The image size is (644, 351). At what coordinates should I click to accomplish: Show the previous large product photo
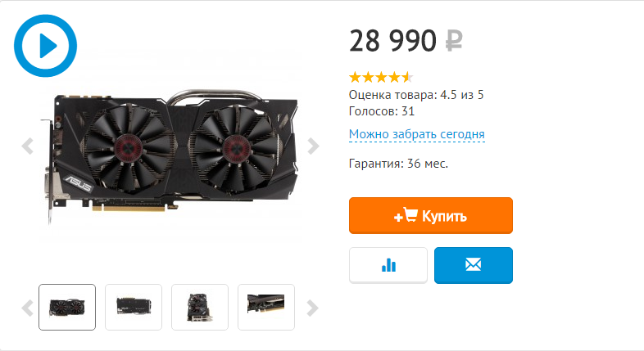coord(28,146)
